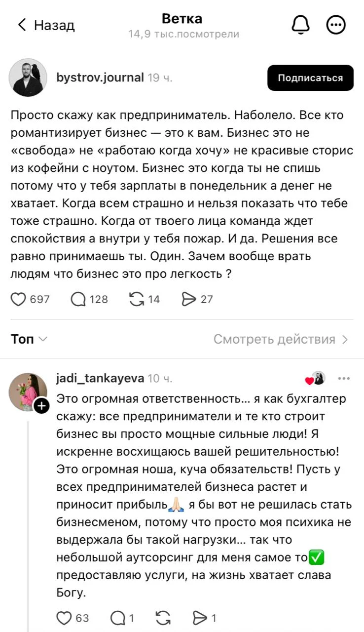This screenshot has height=632, width=364.
Task: Open notifications with the bell icon
Action: coord(301,25)
